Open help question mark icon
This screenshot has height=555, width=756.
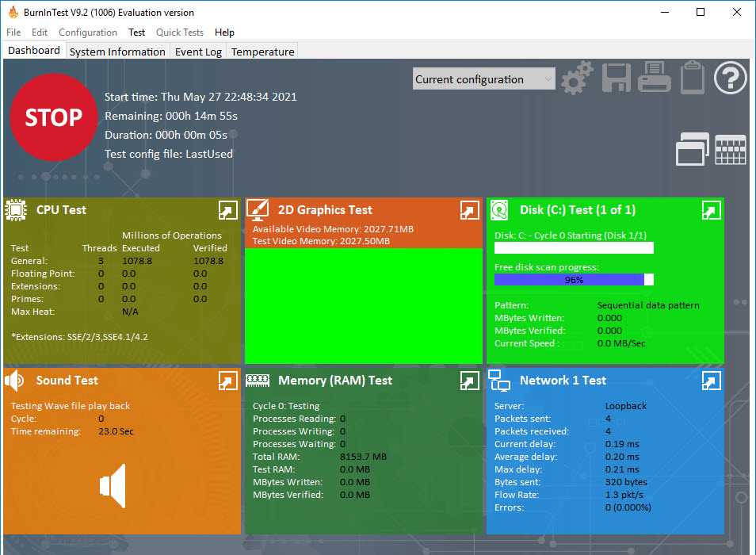[x=731, y=78]
